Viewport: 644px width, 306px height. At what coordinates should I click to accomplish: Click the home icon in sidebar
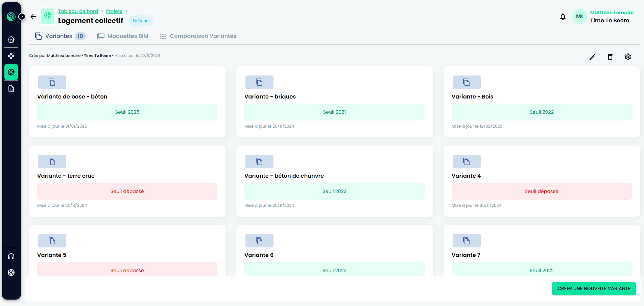(x=11, y=40)
